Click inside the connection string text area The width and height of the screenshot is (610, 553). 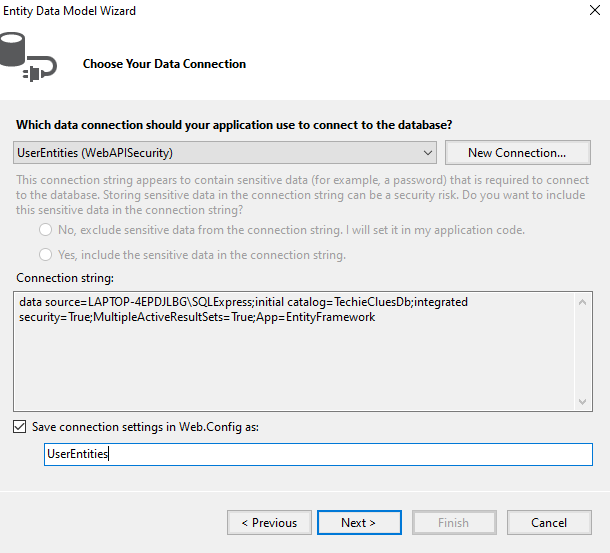point(294,351)
